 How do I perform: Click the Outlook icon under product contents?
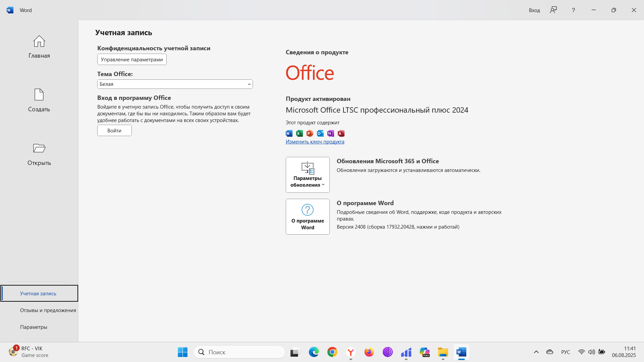coord(320,133)
